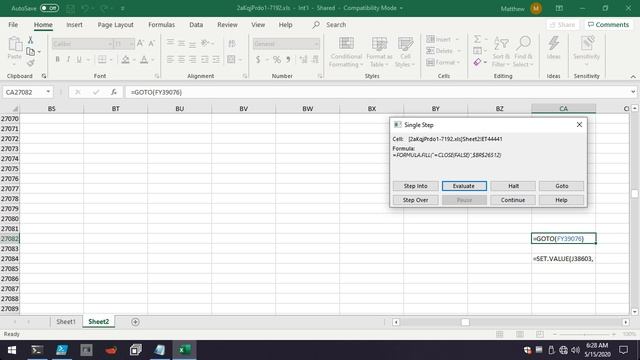
Task: Click Step Into in Single Step dialog
Action: pos(416,186)
